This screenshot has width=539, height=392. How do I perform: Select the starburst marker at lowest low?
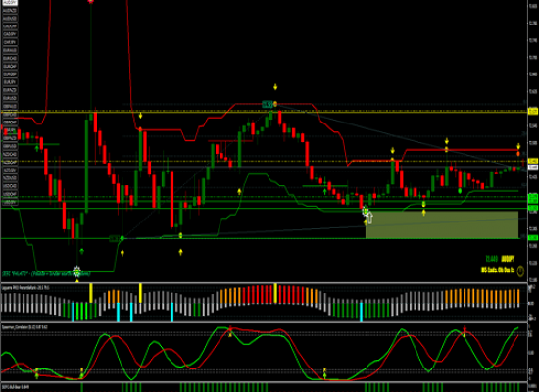[77, 270]
